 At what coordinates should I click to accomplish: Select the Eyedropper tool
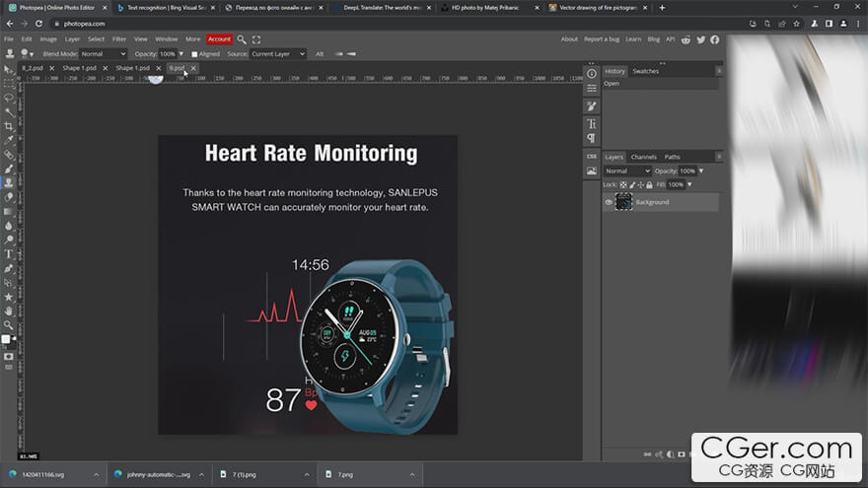[x=8, y=141]
